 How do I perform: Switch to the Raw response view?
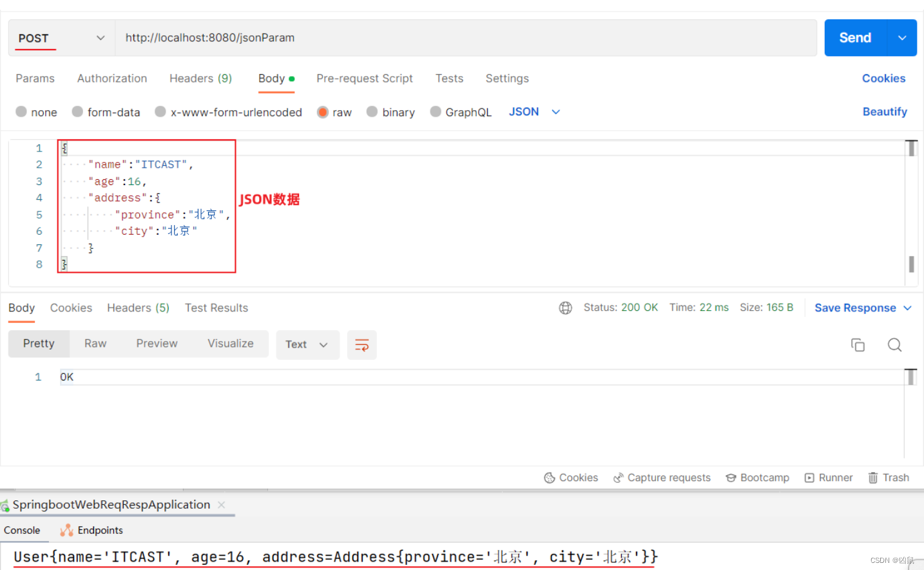tap(95, 344)
